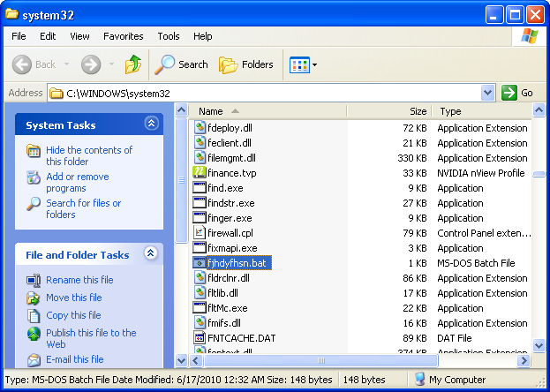The height and width of the screenshot is (392, 550).
Task: Select the fltlib.dll file icon
Action: (x=200, y=293)
